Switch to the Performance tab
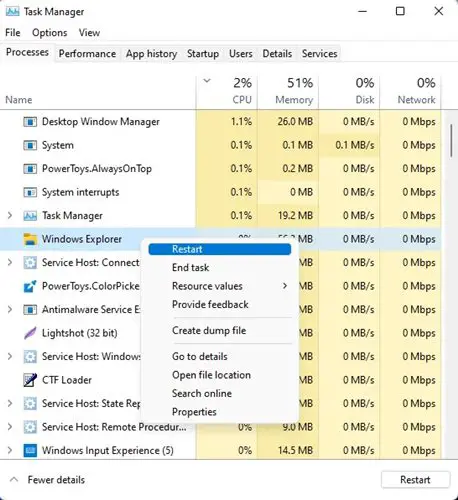The height and width of the screenshot is (500, 458). pyautogui.click(x=87, y=54)
